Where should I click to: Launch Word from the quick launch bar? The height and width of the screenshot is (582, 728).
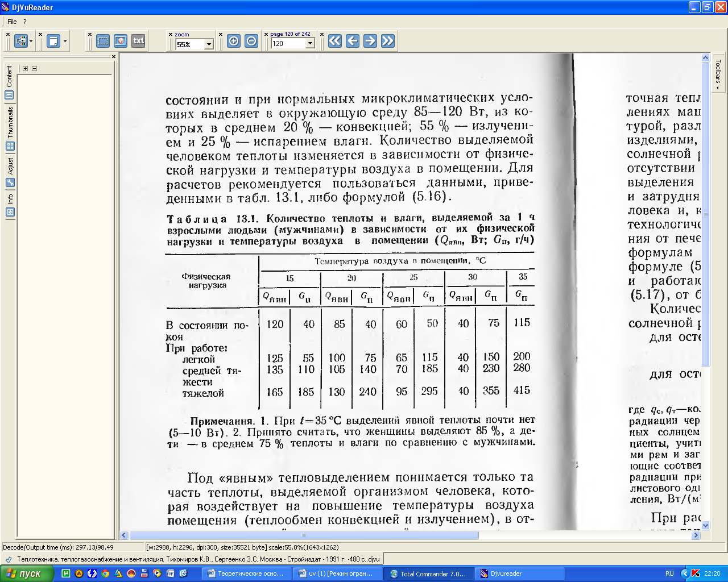170,573
